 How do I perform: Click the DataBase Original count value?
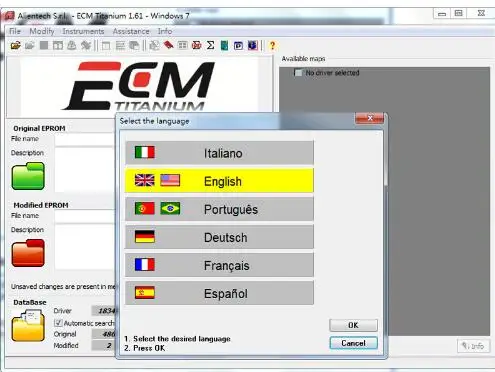tap(104, 334)
